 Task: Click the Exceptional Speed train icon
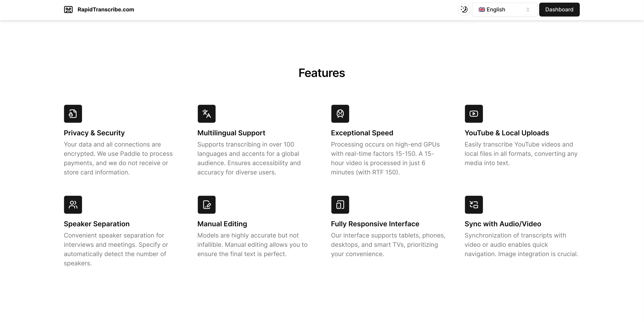pyautogui.click(x=340, y=114)
